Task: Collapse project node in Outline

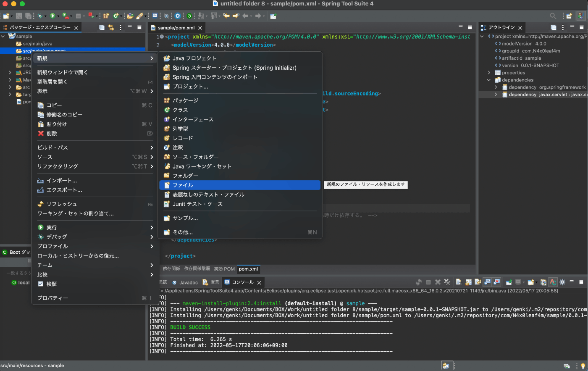Action: coord(482,37)
